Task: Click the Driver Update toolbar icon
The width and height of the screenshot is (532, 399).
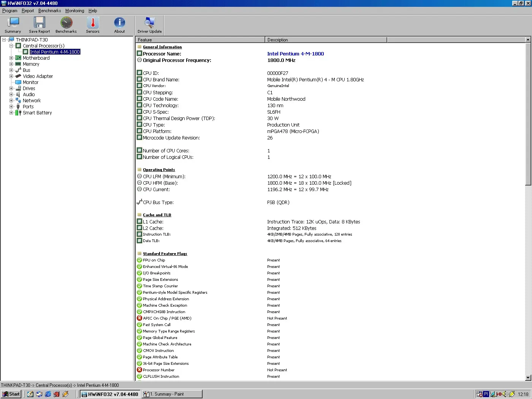Action: (150, 25)
